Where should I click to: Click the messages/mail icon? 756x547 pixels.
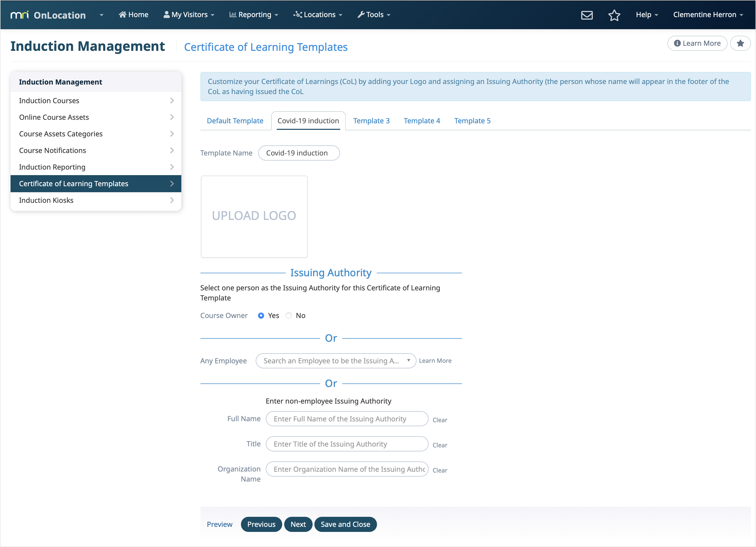point(586,15)
